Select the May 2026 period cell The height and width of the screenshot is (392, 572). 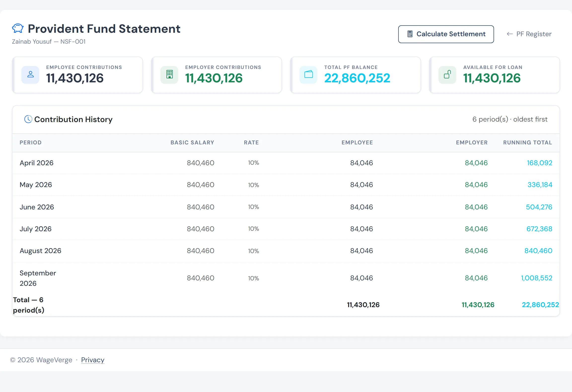pos(36,185)
